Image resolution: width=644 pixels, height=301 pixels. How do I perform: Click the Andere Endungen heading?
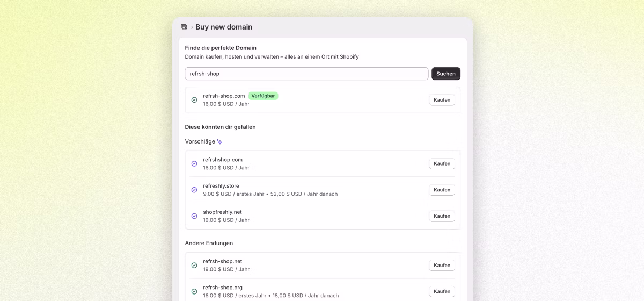pos(209,243)
